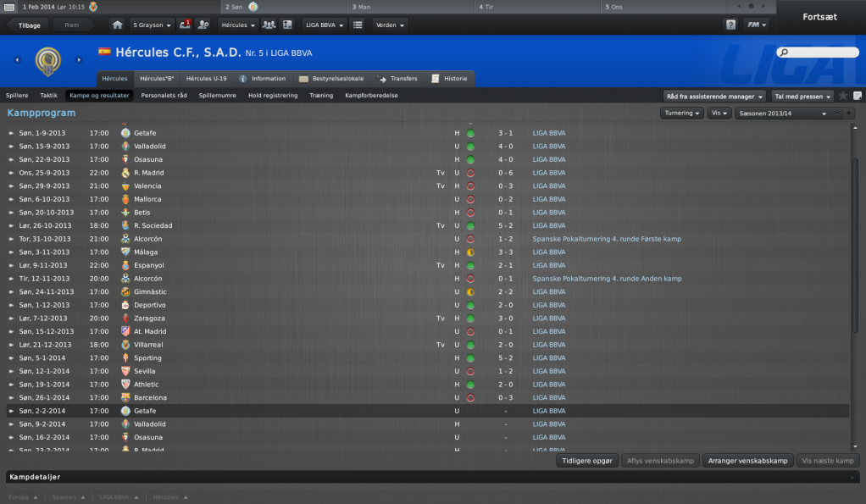
Task: Open the Historie tab
Action: pos(449,79)
